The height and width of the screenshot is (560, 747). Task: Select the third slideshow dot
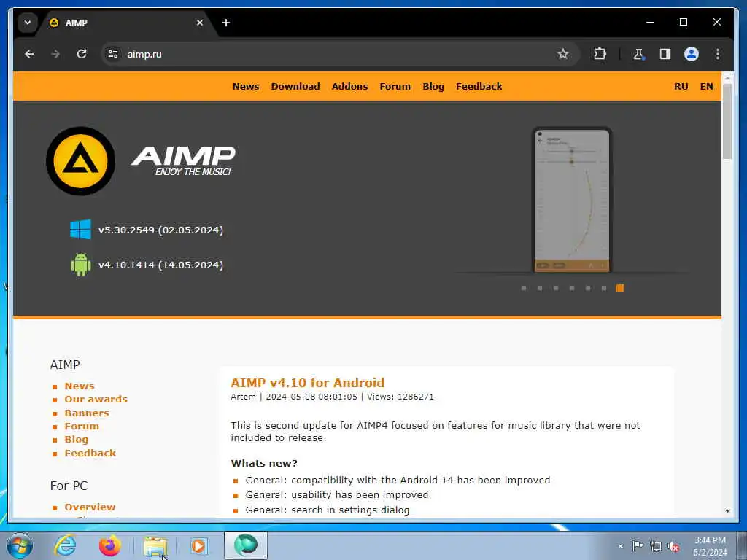[556, 288]
